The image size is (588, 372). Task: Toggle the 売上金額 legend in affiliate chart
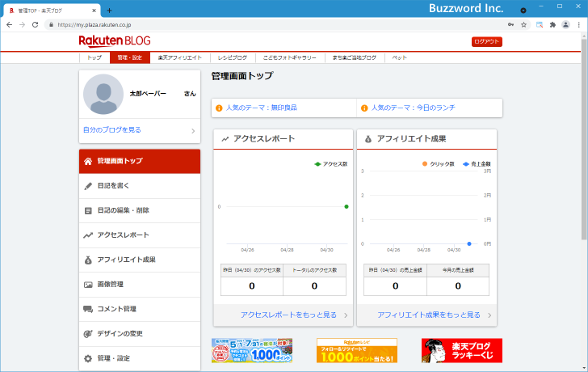(x=477, y=164)
